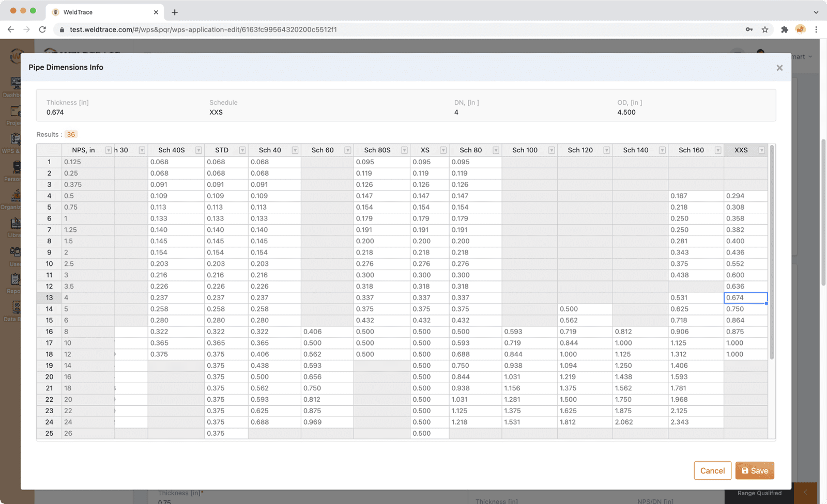Select the 0.750 cell in XXS column

(745, 309)
